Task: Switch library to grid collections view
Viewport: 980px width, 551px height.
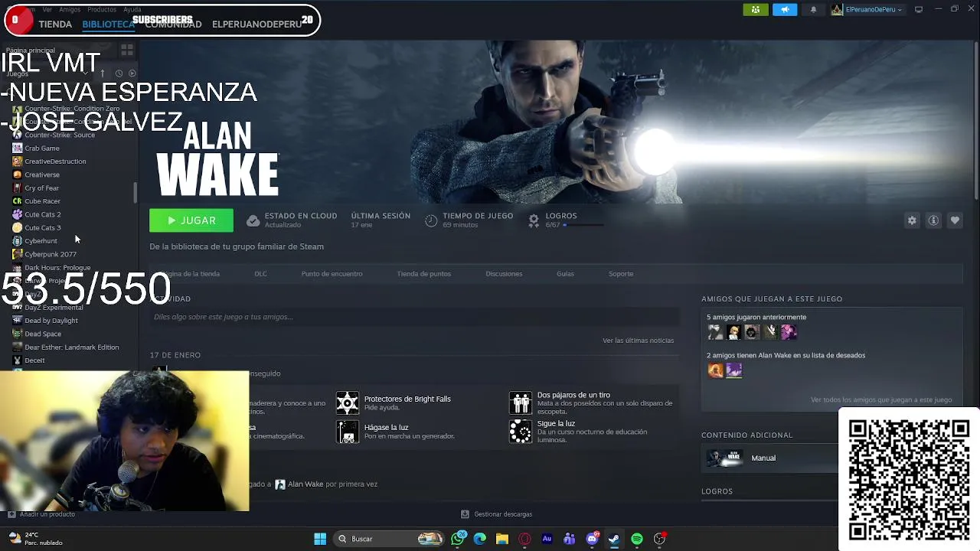Action: point(127,50)
